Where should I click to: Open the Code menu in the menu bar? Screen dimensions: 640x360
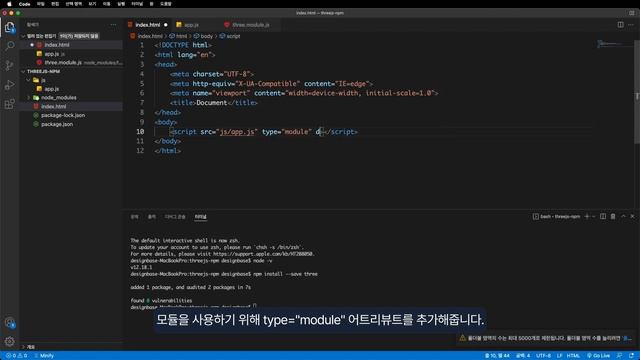[x=24, y=4]
